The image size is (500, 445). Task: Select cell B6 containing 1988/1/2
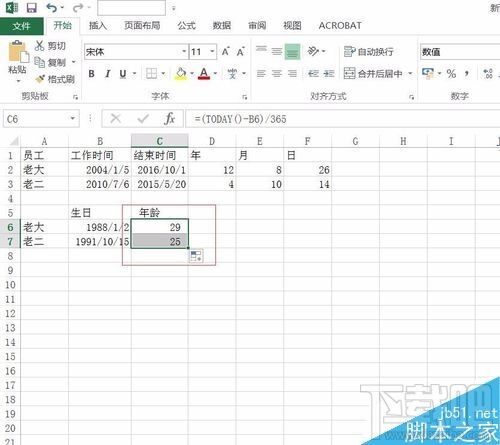[x=100, y=227]
